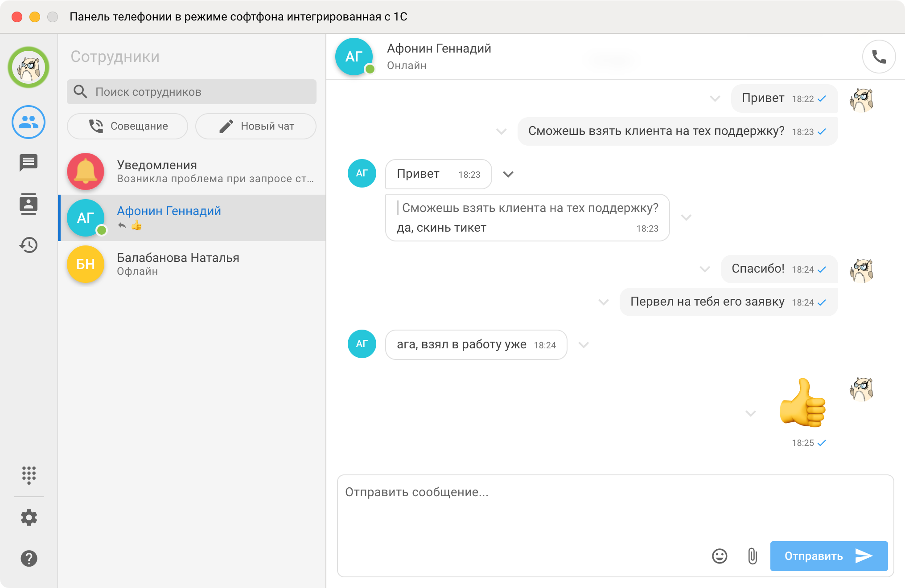
Task: Click the 'Сотрудники' panel heading
Action: tap(115, 57)
